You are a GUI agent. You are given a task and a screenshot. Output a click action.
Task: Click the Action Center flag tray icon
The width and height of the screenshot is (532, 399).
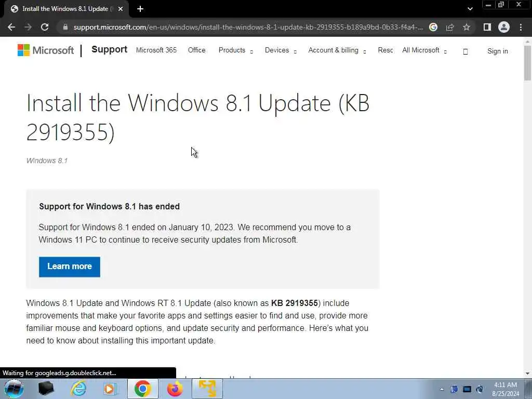click(x=454, y=389)
